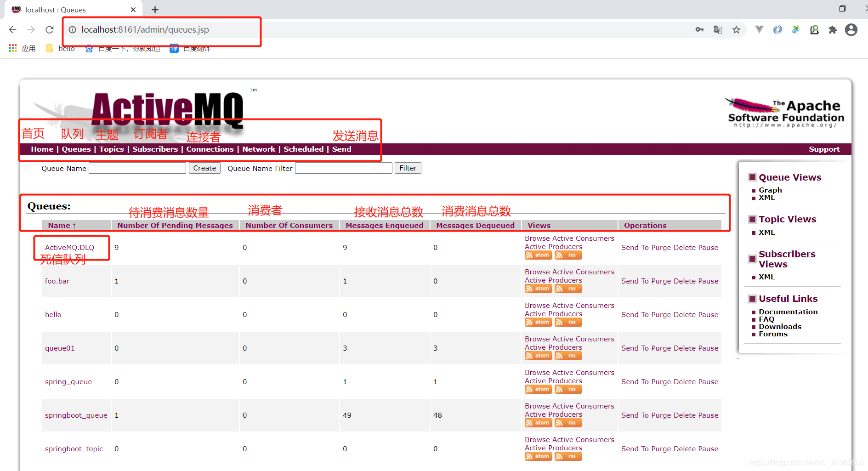868x471 pixels.
Task: Open the Network navigation item
Action: click(259, 149)
